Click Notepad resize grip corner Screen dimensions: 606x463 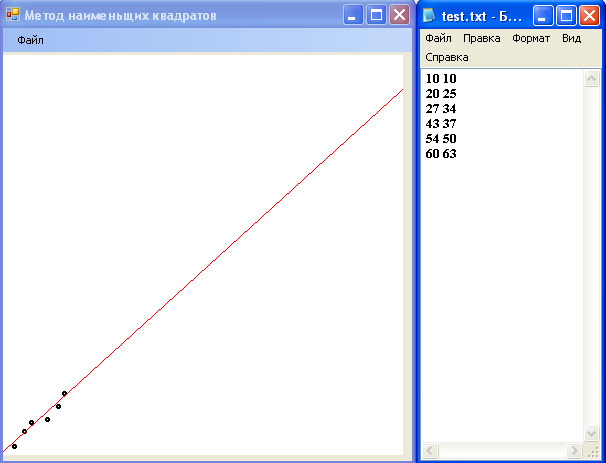[592, 451]
